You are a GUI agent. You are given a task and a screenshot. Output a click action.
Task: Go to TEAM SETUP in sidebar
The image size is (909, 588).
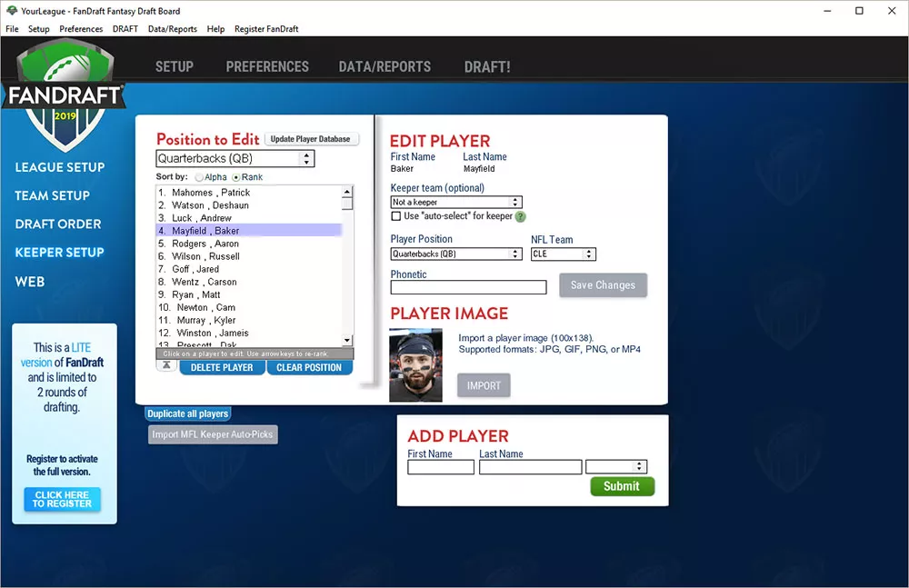click(x=52, y=195)
